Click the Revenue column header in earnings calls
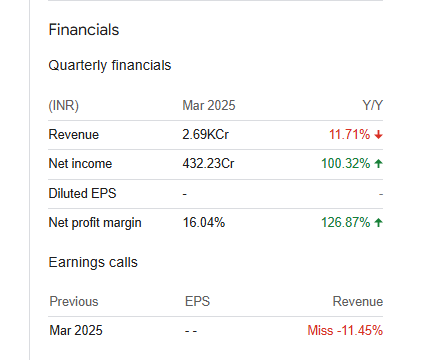The image size is (444, 360). 358,302
